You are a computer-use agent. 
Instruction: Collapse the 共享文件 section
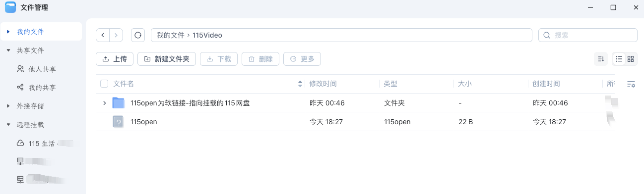tap(8, 50)
